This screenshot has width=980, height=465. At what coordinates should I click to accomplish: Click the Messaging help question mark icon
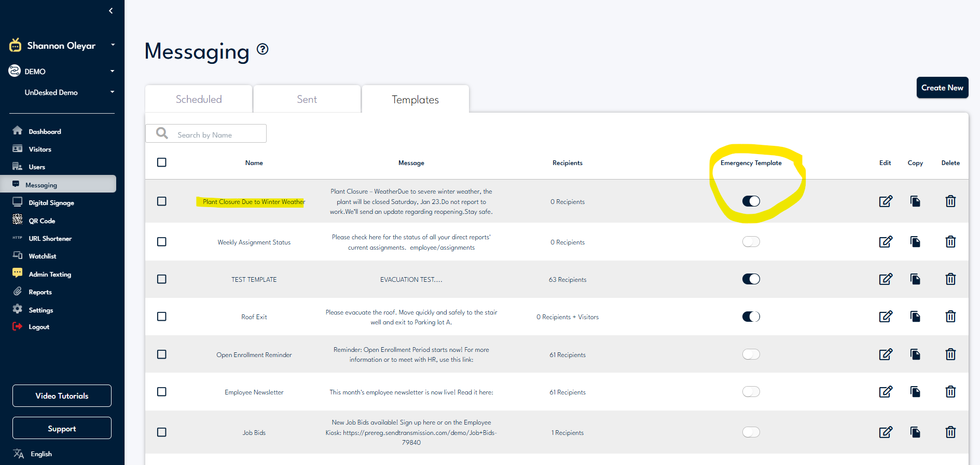263,49
